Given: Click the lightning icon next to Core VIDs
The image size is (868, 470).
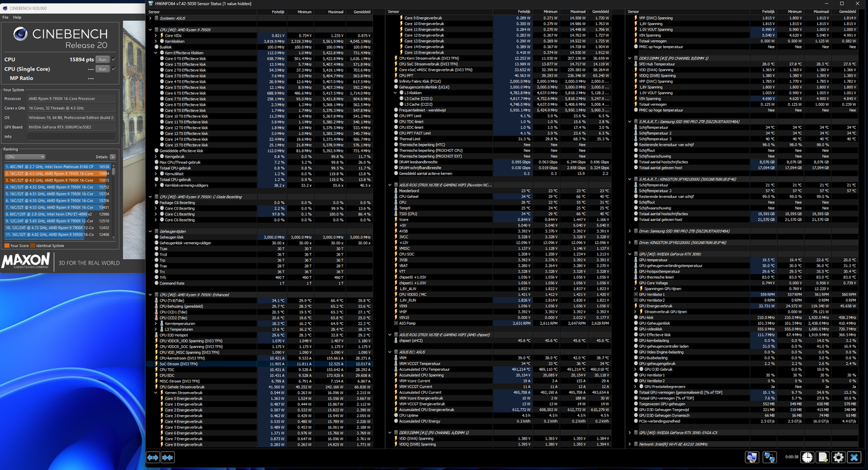Looking at the screenshot, I should [161, 35].
